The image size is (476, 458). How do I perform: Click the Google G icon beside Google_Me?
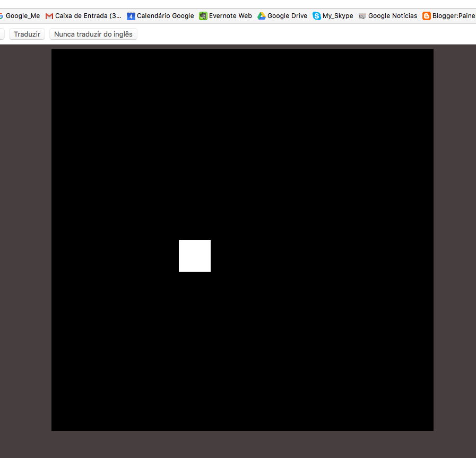[x=2, y=16]
